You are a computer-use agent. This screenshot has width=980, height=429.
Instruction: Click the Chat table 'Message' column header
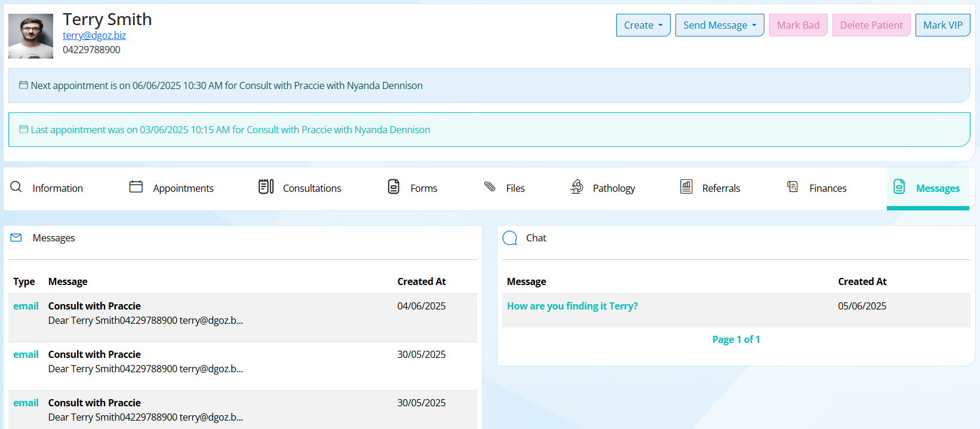pos(526,281)
